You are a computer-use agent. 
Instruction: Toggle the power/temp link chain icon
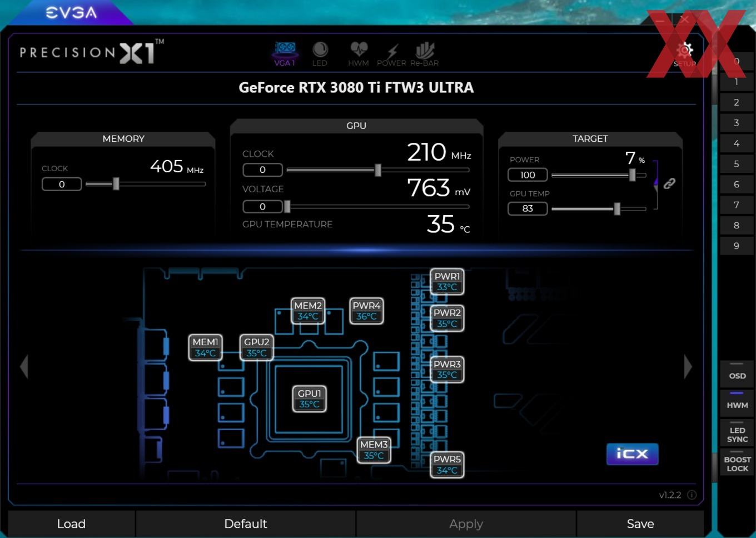pyautogui.click(x=669, y=183)
